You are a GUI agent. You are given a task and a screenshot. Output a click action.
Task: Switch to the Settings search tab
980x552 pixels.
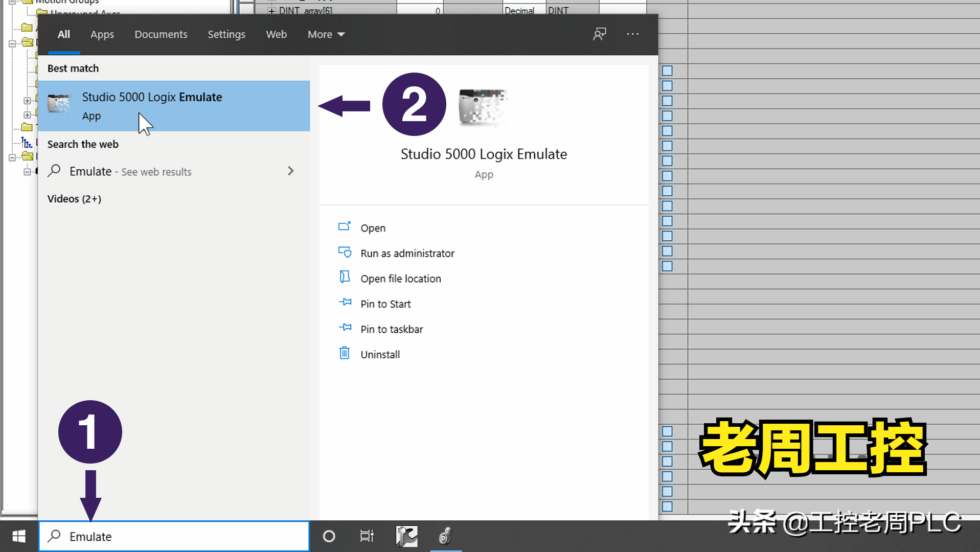click(226, 34)
